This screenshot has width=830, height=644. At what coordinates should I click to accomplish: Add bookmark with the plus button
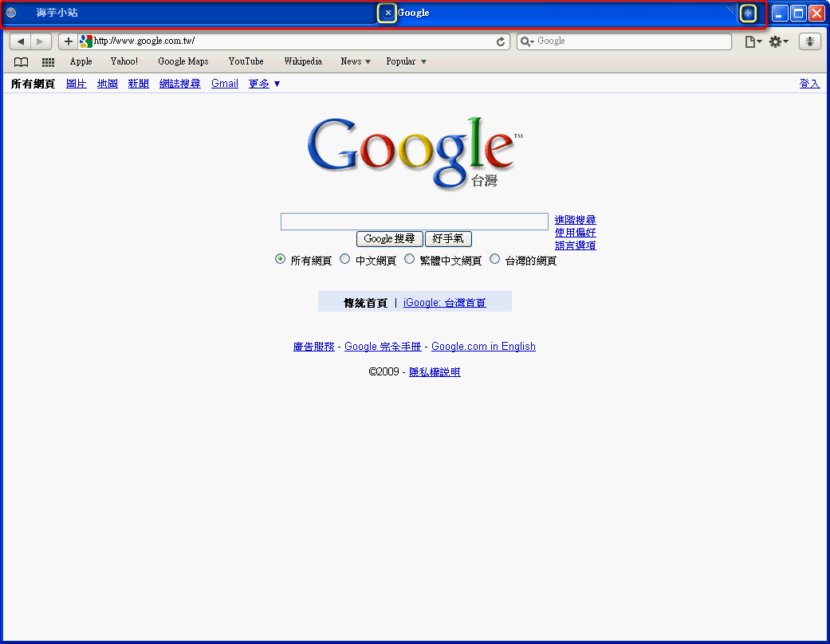point(69,41)
